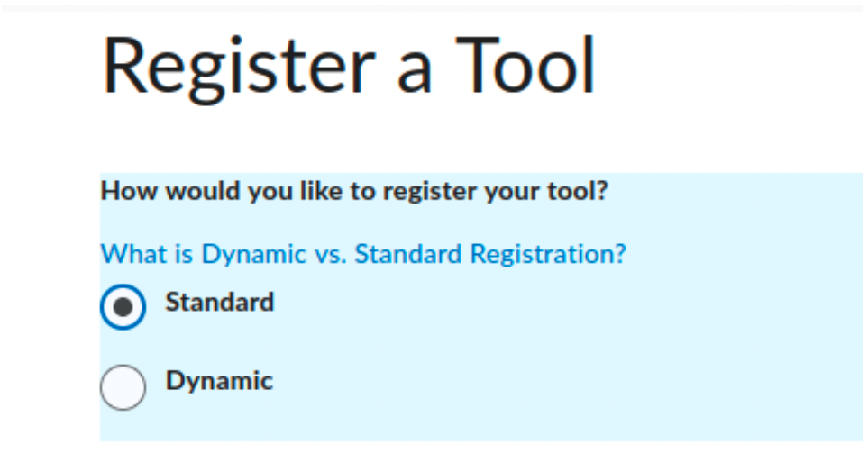Click the filled dot inside Standard radio
Viewport: 868px width, 453px height.
[123, 307]
